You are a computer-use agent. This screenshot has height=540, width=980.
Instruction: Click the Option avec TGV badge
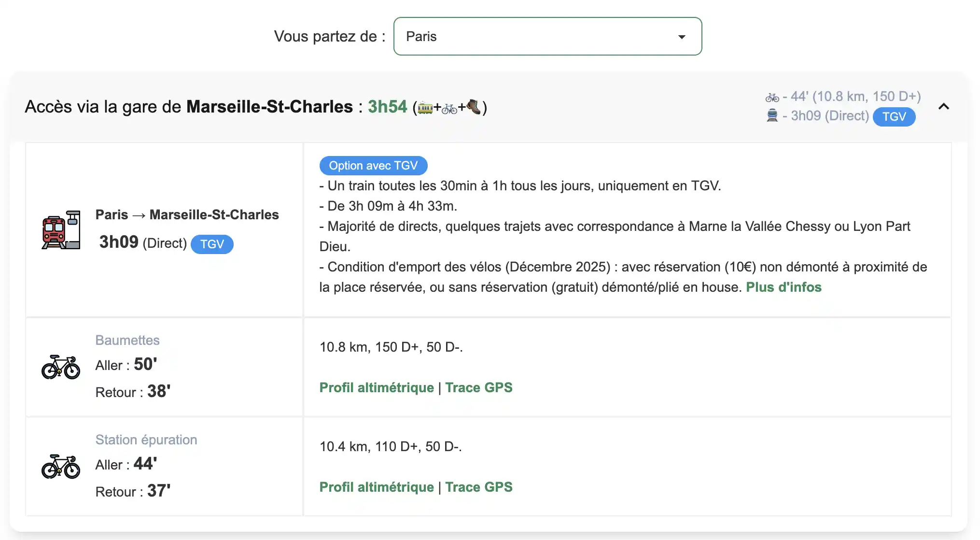click(x=373, y=166)
